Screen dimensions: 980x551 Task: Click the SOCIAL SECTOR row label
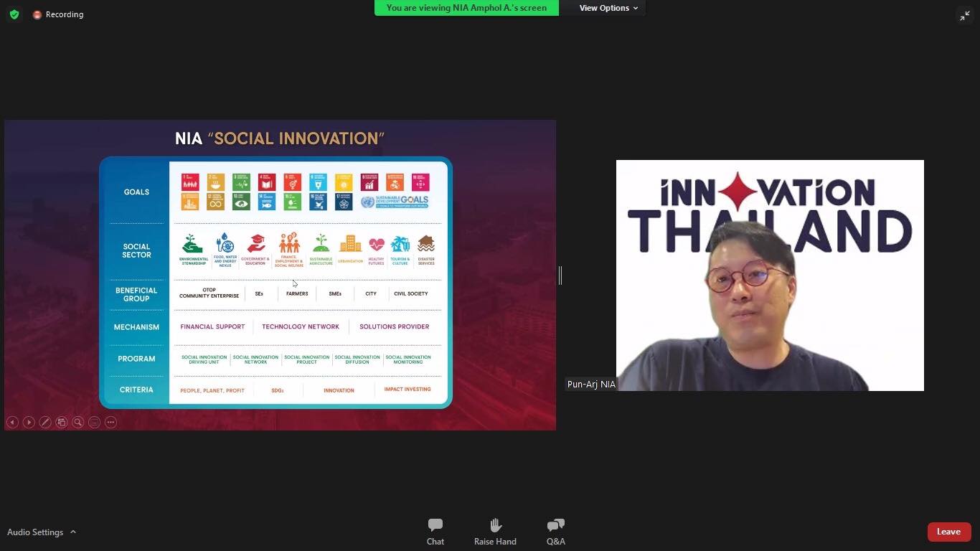pos(136,250)
